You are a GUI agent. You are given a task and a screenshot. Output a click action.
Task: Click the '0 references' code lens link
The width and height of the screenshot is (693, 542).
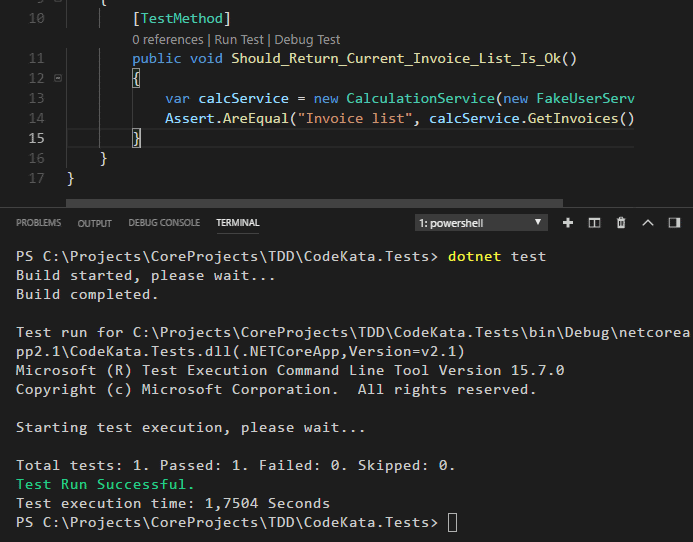(x=168, y=40)
